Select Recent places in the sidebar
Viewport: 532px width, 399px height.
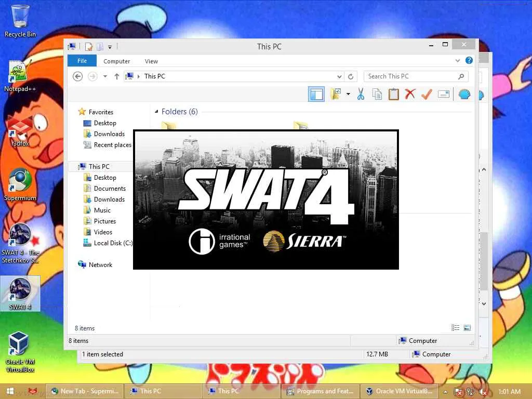[112, 145]
